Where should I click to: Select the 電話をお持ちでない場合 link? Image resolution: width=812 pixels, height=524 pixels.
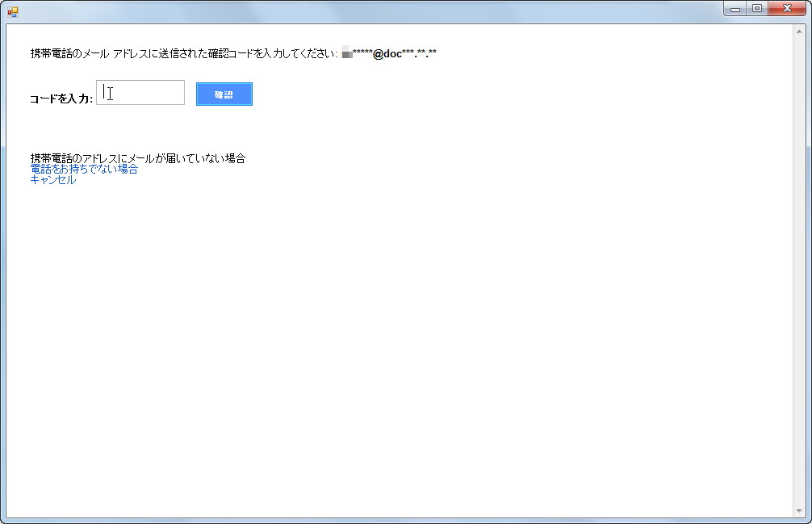[x=82, y=169]
